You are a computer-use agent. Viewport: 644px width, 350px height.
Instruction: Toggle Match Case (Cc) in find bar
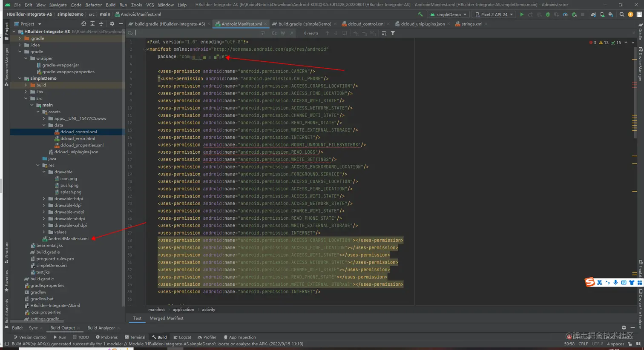coord(274,33)
